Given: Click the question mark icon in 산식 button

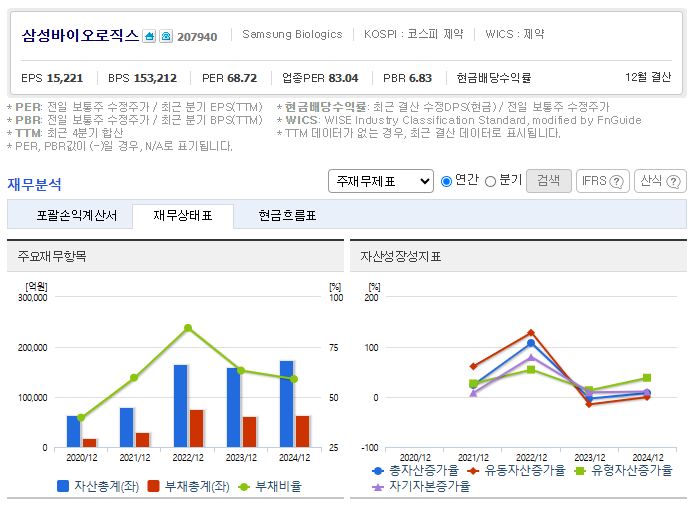Looking at the screenshot, I should pos(673,181).
